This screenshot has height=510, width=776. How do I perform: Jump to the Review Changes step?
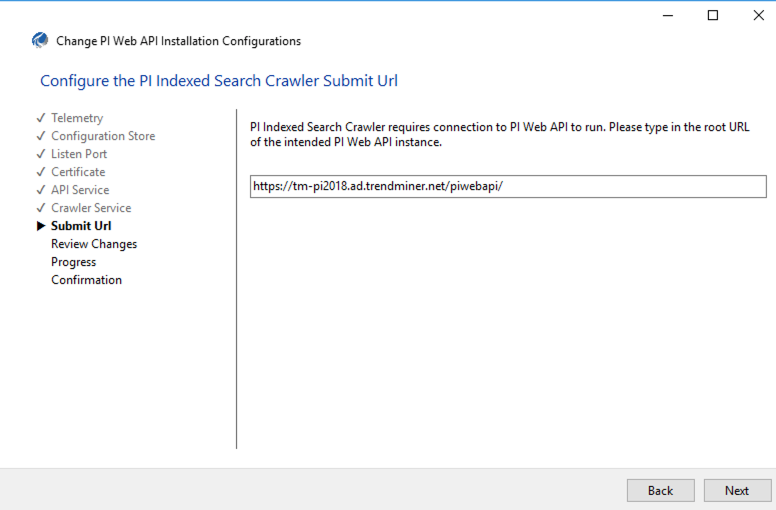click(x=94, y=244)
